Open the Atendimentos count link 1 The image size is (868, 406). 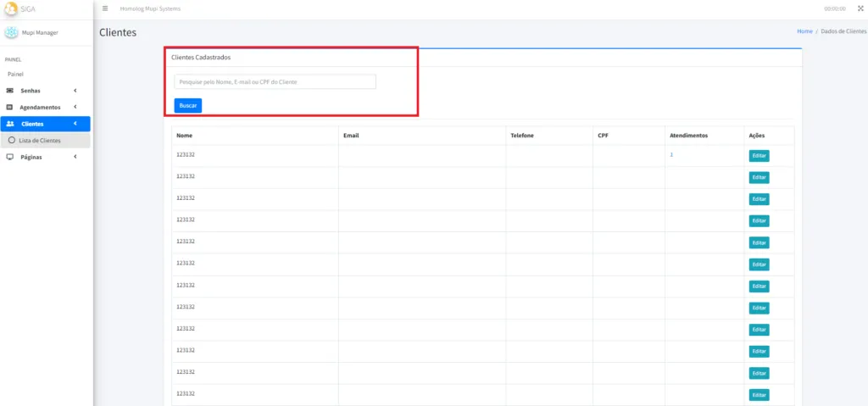[671, 154]
